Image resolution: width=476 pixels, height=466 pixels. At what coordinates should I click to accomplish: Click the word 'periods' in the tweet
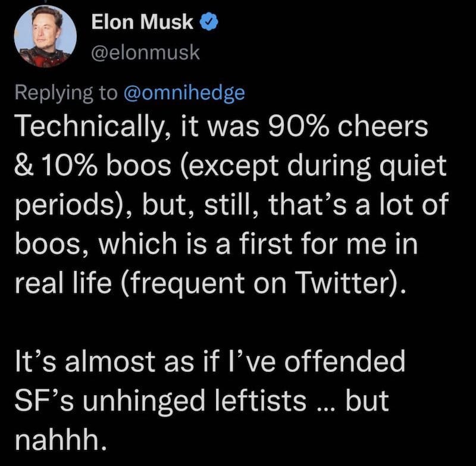click(x=62, y=206)
